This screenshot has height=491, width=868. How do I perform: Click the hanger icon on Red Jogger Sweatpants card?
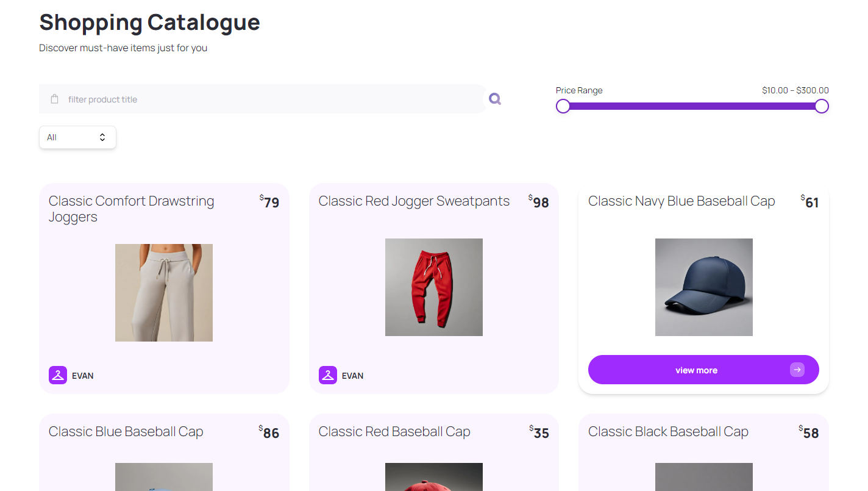pos(328,375)
